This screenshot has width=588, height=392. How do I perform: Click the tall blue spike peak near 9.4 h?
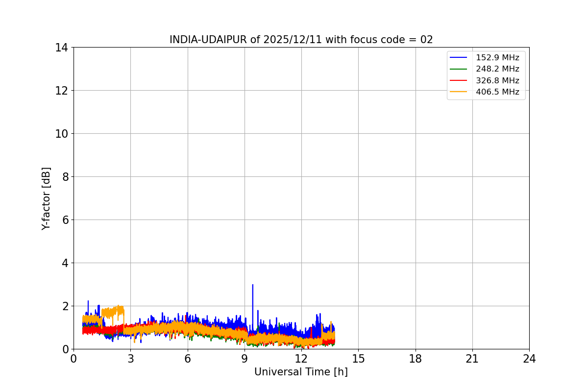click(252, 285)
